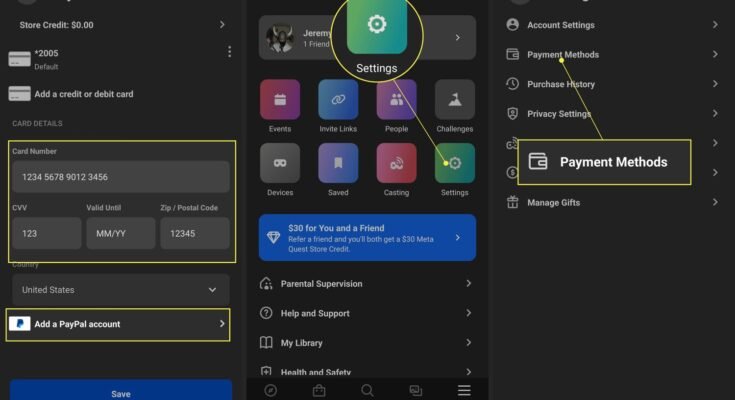This screenshot has height=400, width=735.
Task: Click the Payment Methods wallet icon in list
Action: tap(512, 54)
